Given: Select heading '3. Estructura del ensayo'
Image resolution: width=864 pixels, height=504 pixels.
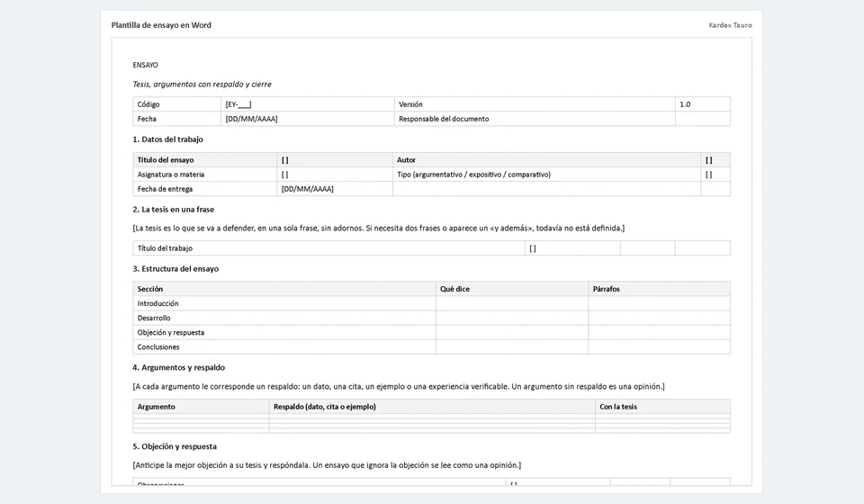Looking at the screenshot, I should point(175,269).
